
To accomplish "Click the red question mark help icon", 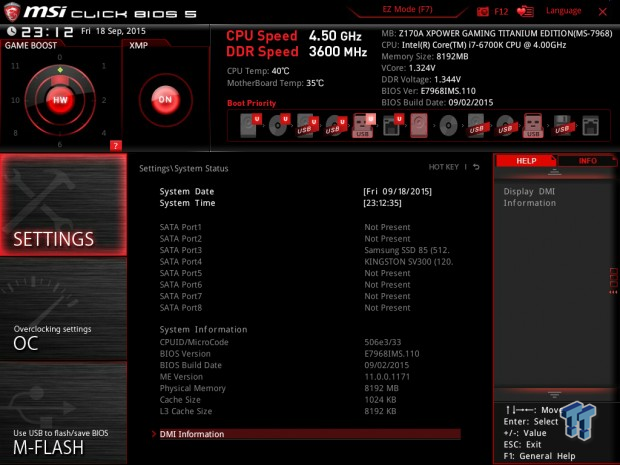I will [x=115, y=146].
